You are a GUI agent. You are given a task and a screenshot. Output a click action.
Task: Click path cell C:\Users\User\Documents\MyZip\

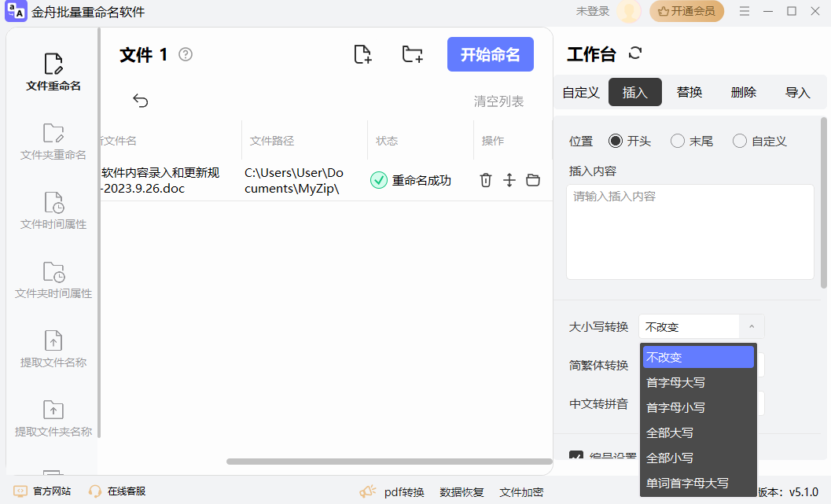click(x=294, y=180)
